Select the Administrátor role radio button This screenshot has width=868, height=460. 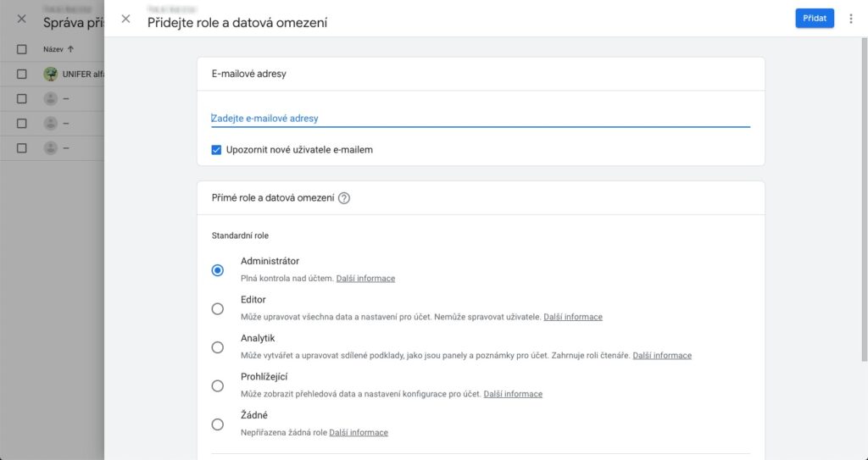[218, 270]
